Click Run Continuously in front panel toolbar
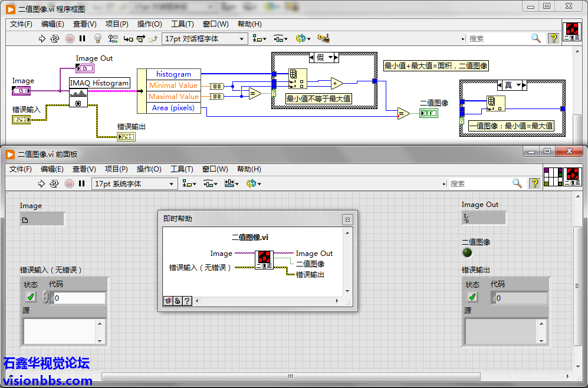This screenshot has width=588, height=388. (x=54, y=184)
